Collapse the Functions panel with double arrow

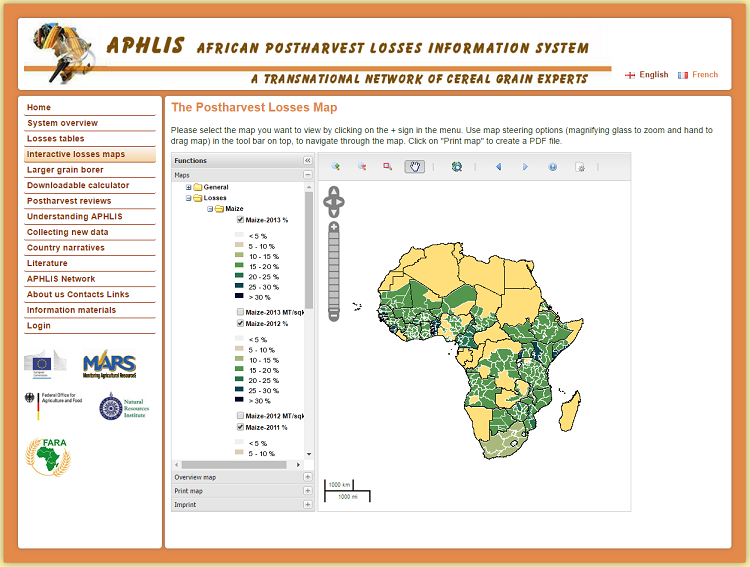308,160
